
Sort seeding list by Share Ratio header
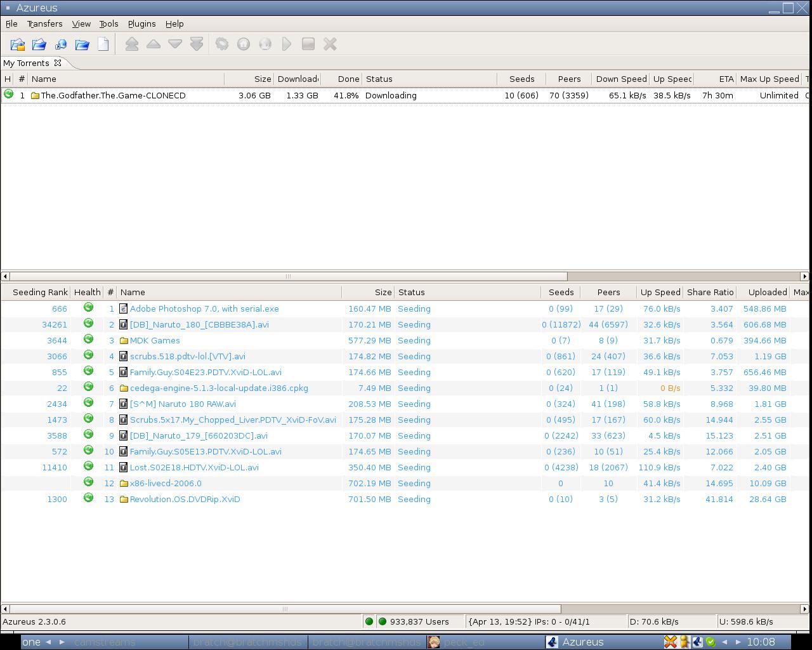710,292
